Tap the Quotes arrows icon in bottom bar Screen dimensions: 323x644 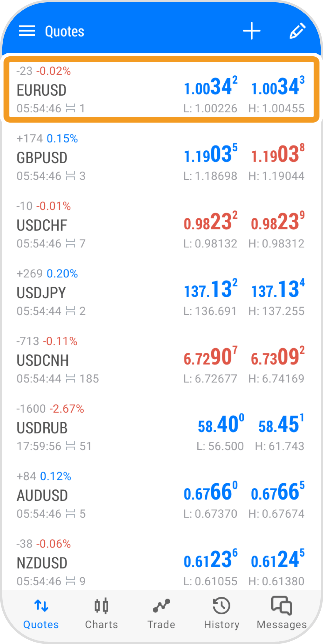point(41,606)
